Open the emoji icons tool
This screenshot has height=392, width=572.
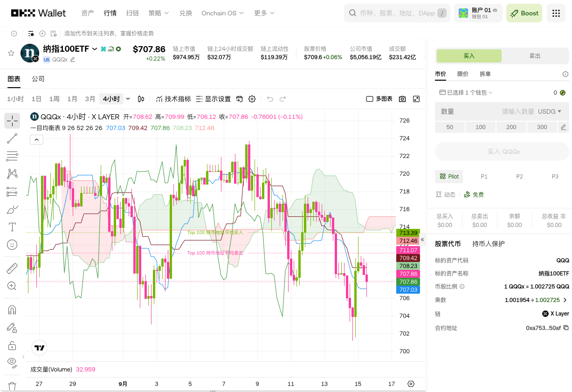[12, 245]
